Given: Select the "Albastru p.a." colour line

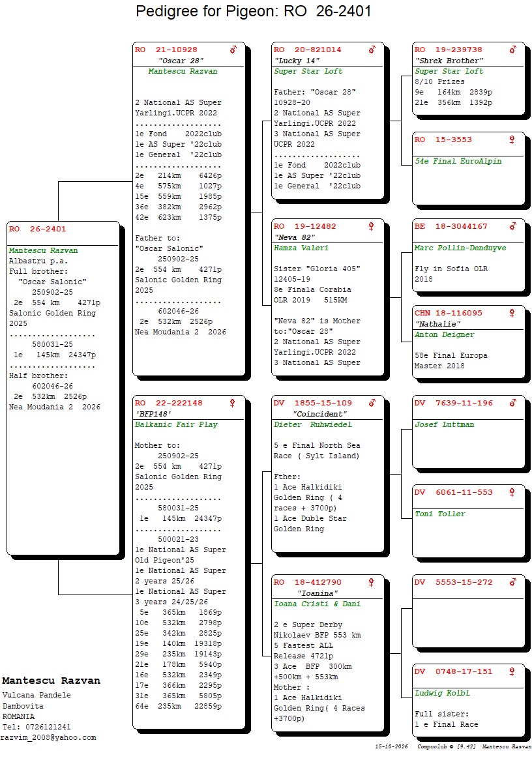Looking at the screenshot, I should coord(38,261).
